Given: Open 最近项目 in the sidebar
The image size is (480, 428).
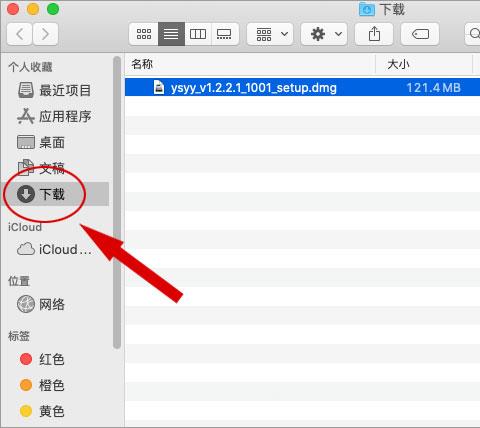Looking at the screenshot, I should [54, 90].
